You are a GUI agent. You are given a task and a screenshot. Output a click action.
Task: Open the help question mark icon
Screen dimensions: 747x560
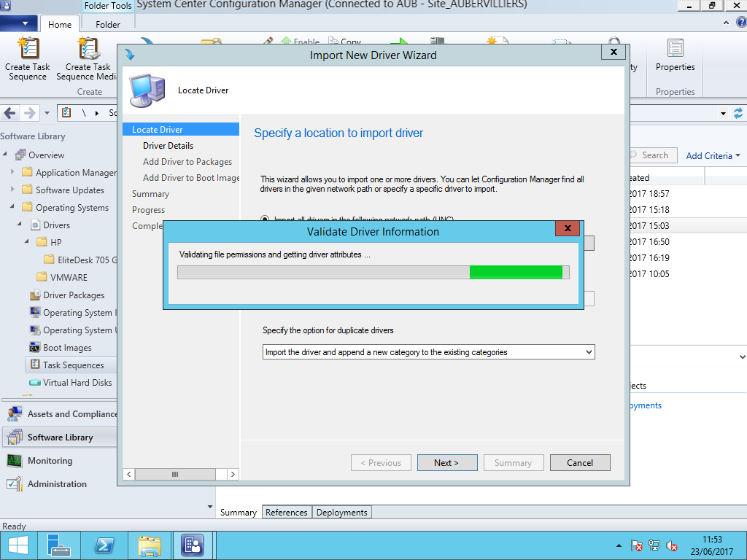tap(741, 23)
